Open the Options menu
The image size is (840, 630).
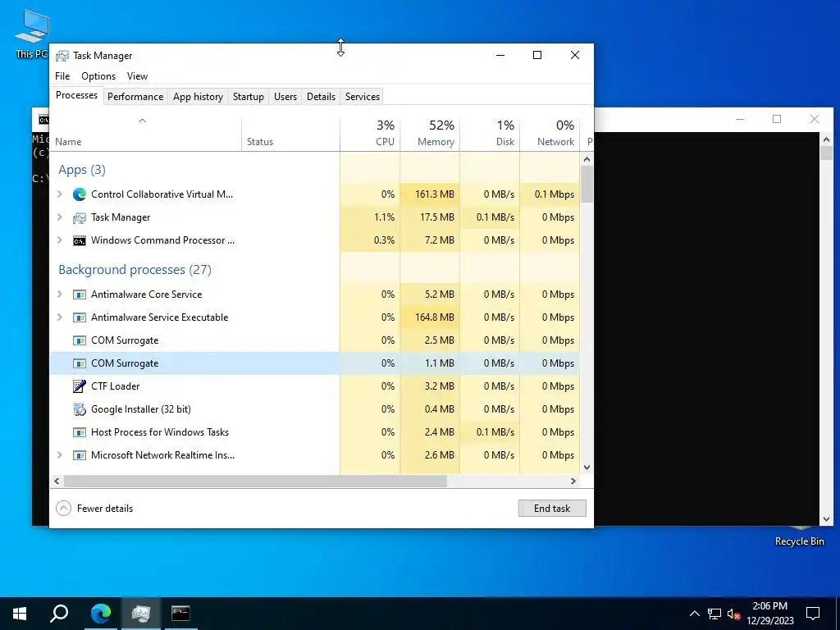coord(98,76)
